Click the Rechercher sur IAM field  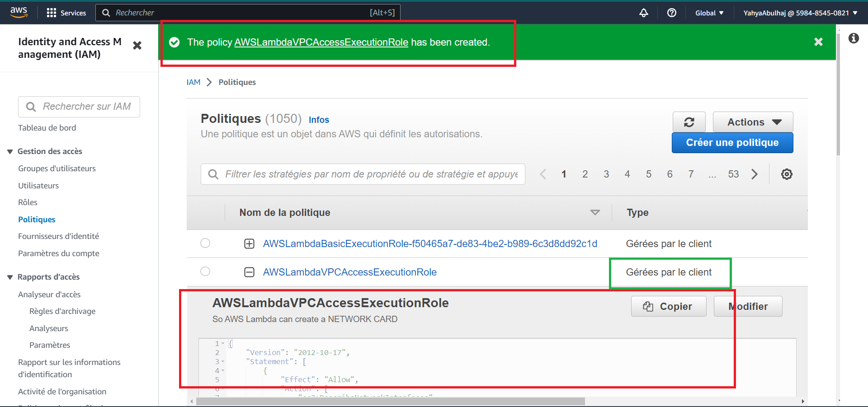coord(79,107)
